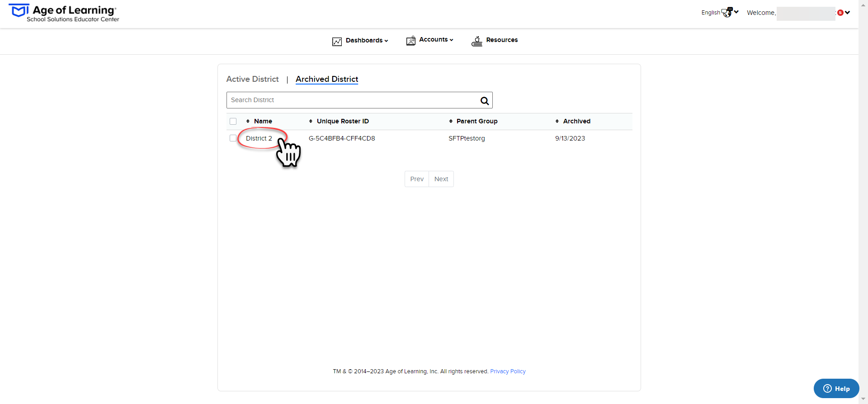Image resolution: width=868 pixels, height=404 pixels.
Task: Click the red notification badge
Action: pyautogui.click(x=840, y=13)
